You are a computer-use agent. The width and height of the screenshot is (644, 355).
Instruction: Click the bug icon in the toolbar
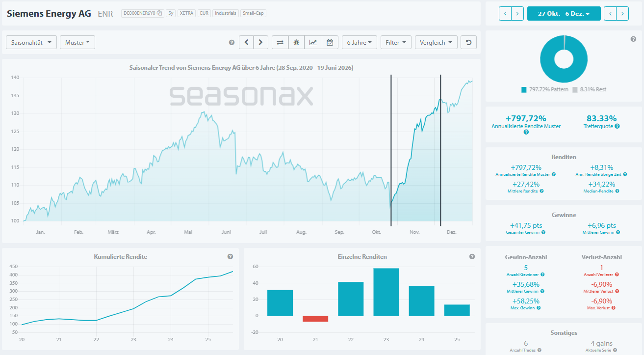(296, 42)
